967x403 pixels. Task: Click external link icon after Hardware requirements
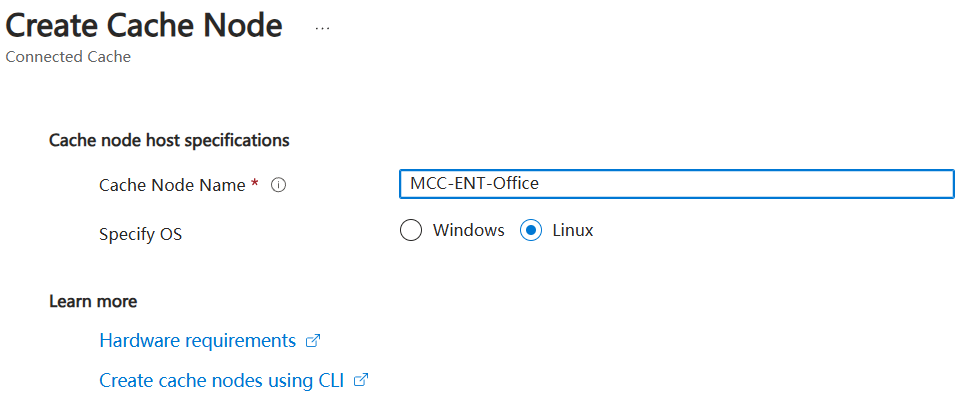(313, 341)
